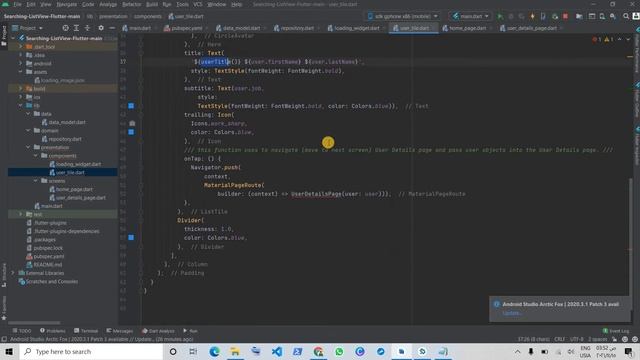Click the Windows taskbar search box
640x360 pixels.
(x=91, y=351)
